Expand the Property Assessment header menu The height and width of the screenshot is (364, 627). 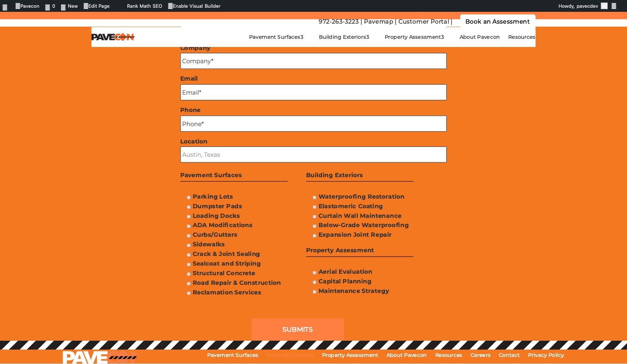414,37
